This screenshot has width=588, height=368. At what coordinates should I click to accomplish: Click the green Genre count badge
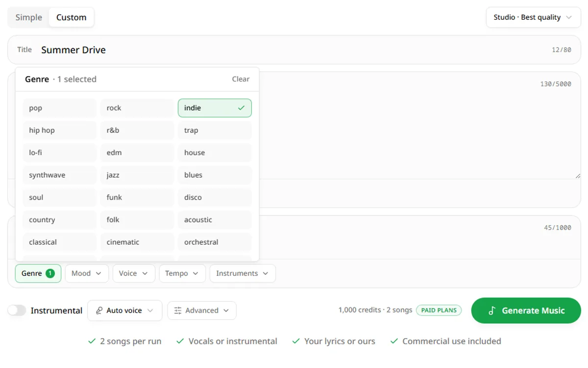click(x=50, y=273)
